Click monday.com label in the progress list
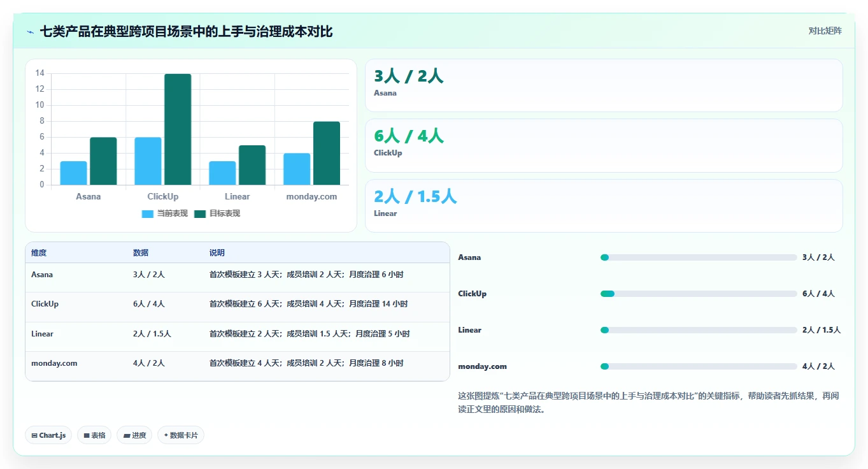The width and height of the screenshot is (868, 469). [482, 366]
